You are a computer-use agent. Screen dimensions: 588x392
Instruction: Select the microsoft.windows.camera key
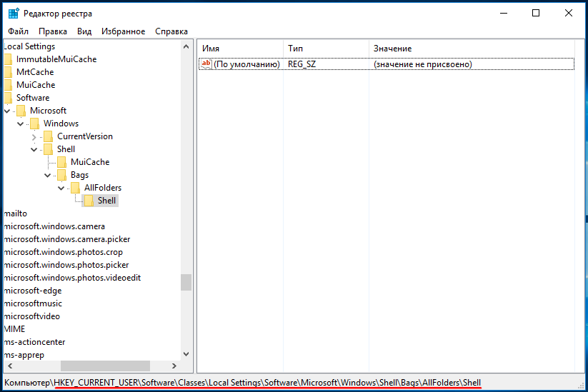click(54, 226)
